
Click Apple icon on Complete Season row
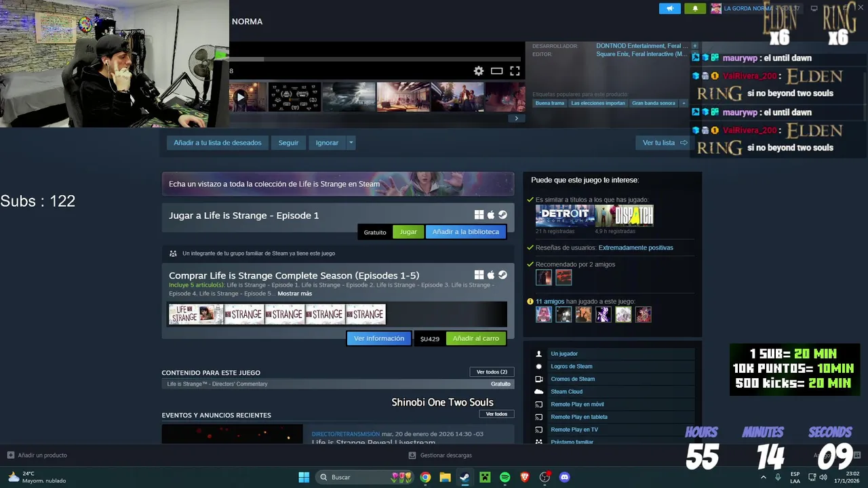pyautogui.click(x=491, y=274)
